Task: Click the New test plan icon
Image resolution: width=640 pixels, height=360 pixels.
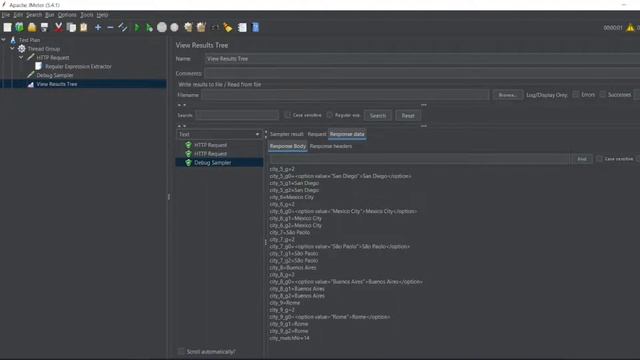Action: tap(7, 27)
